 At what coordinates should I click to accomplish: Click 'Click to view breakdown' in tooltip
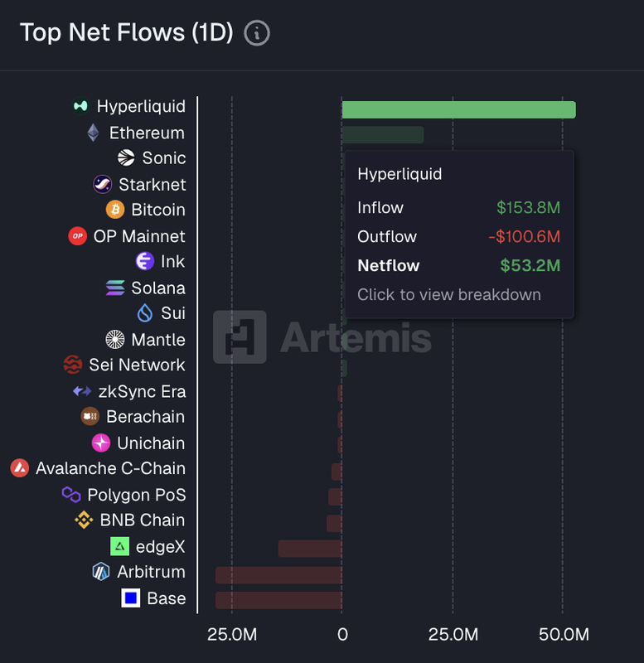pyautogui.click(x=449, y=294)
